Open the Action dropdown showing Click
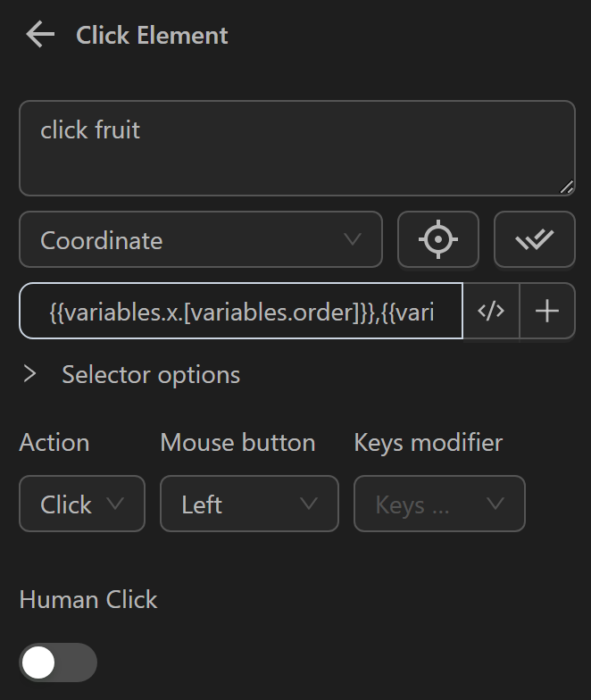The image size is (591, 700). [x=81, y=504]
